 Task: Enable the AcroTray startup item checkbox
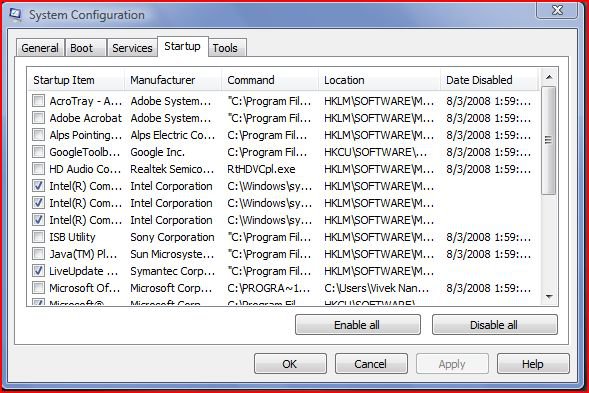coord(38,101)
